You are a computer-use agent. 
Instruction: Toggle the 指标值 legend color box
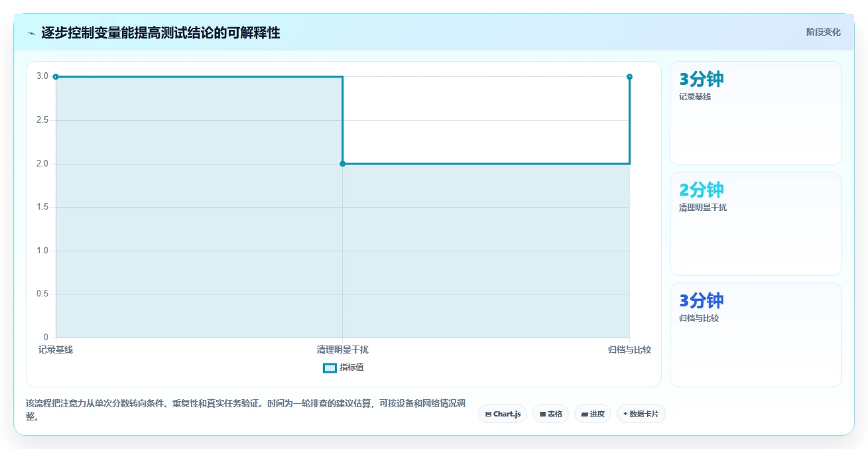(330, 368)
